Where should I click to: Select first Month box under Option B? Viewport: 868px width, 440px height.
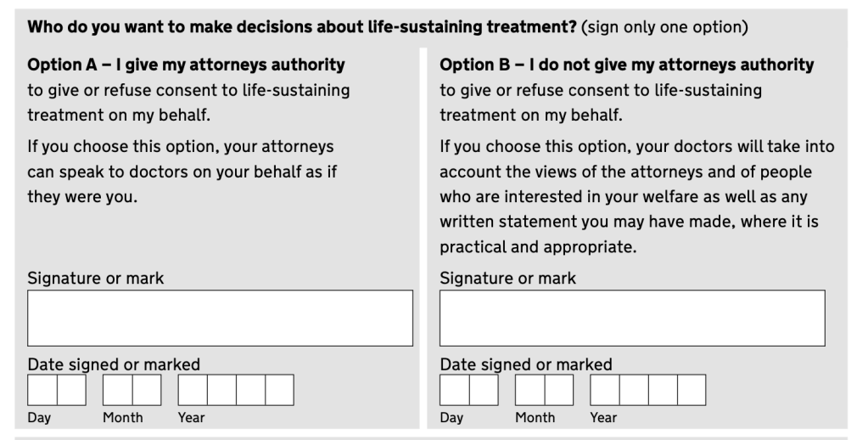pyautogui.click(x=529, y=390)
